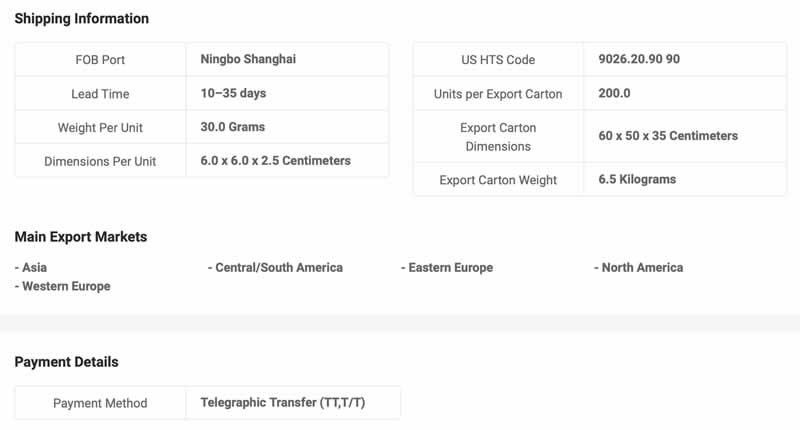Select the Ningbo Shanghai FOB port value
This screenshot has width=800, height=430.
pyautogui.click(x=248, y=59)
